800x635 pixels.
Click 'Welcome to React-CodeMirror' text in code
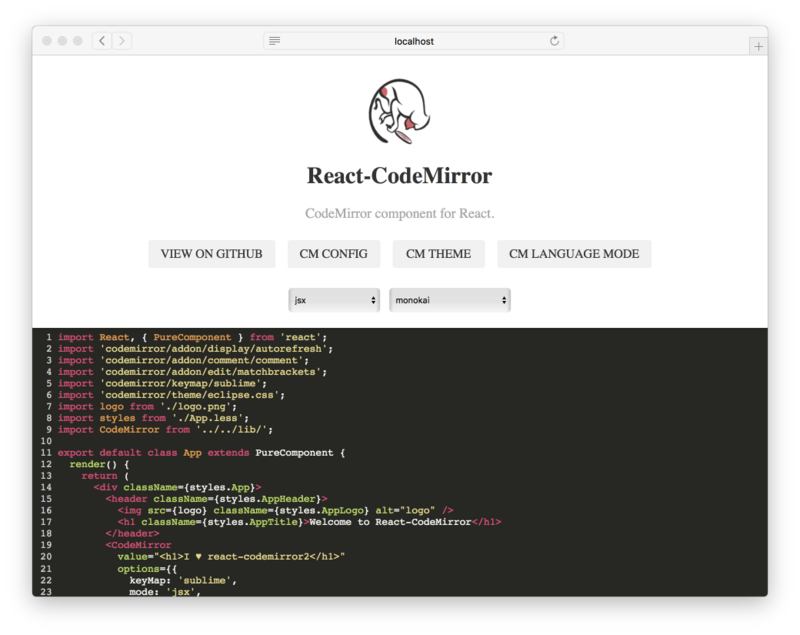point(390,522)
